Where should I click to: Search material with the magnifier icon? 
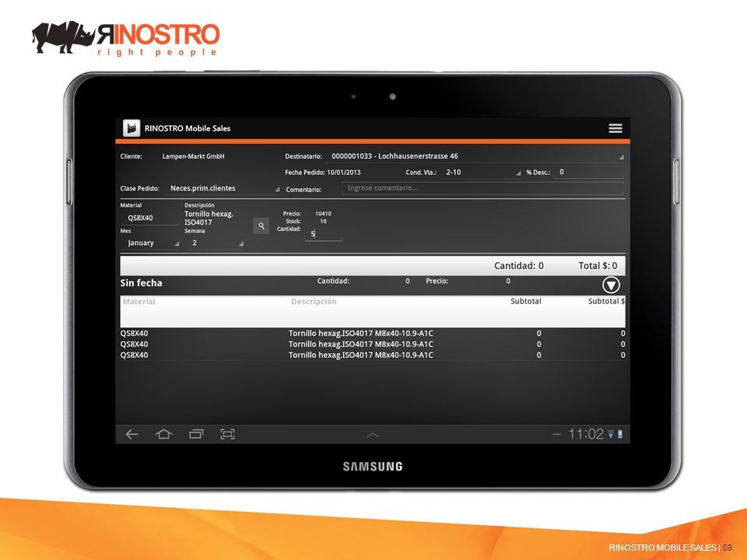pos(261,226)
